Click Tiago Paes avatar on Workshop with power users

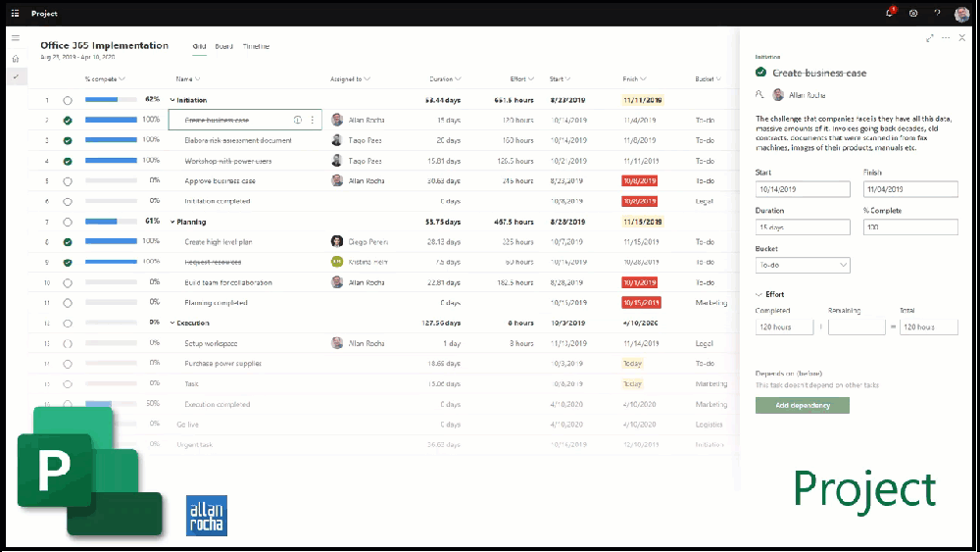[337, 161]
